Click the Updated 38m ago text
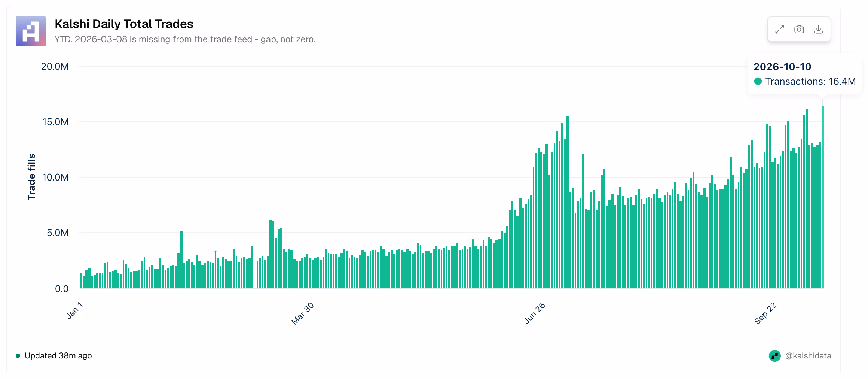 [58, 356]
